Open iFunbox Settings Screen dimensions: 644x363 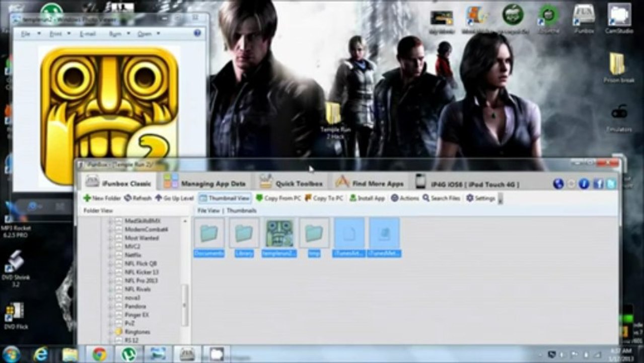pyautogui.click(x=480, y=198)
